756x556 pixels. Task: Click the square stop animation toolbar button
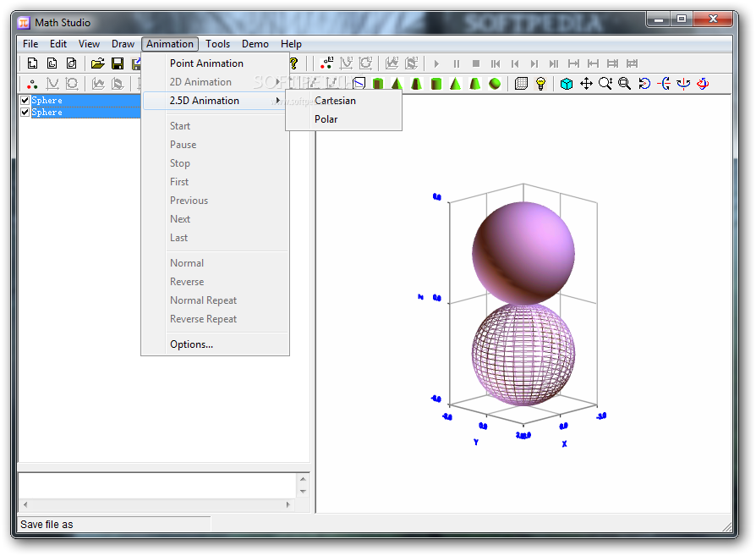click(x=476, y=63)
